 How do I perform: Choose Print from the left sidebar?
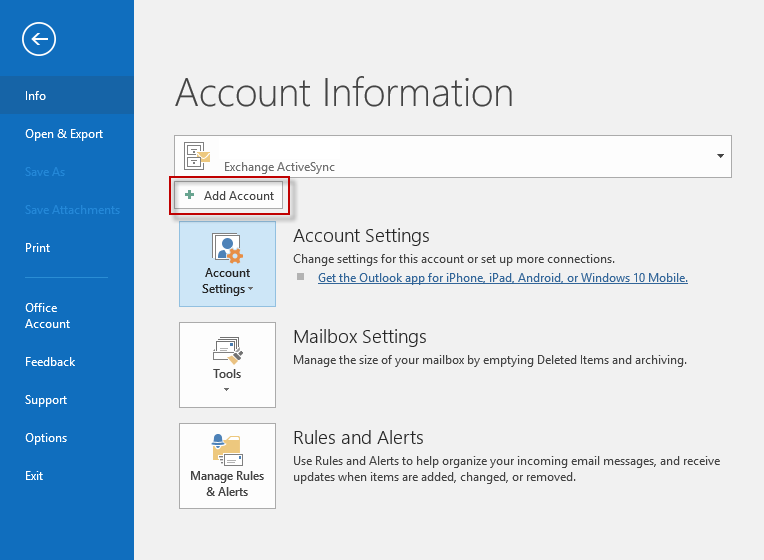point(37,248)
